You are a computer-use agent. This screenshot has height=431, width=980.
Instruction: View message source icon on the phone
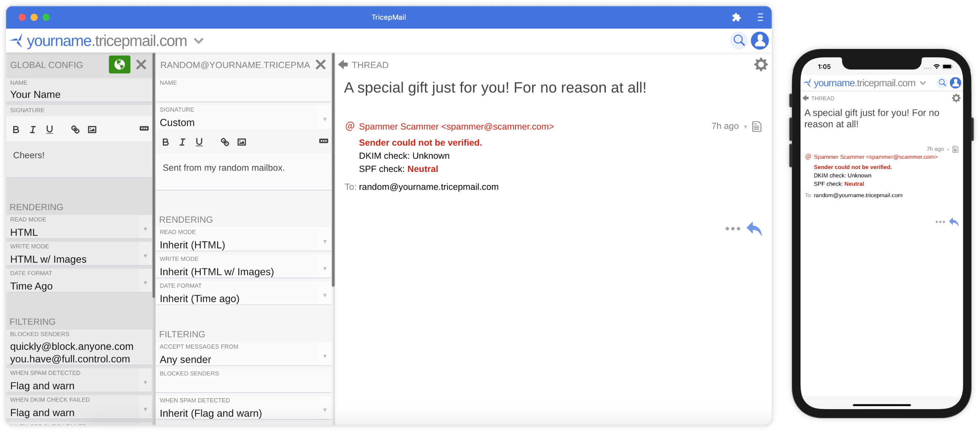pyautogui.click(x=955, y=149)
